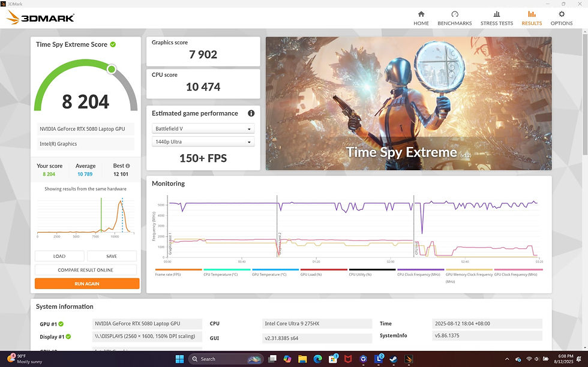The height and width of the screenshot is (367, 588).
Task: Click the info icon next to Best score
Action: click(128, 166)
